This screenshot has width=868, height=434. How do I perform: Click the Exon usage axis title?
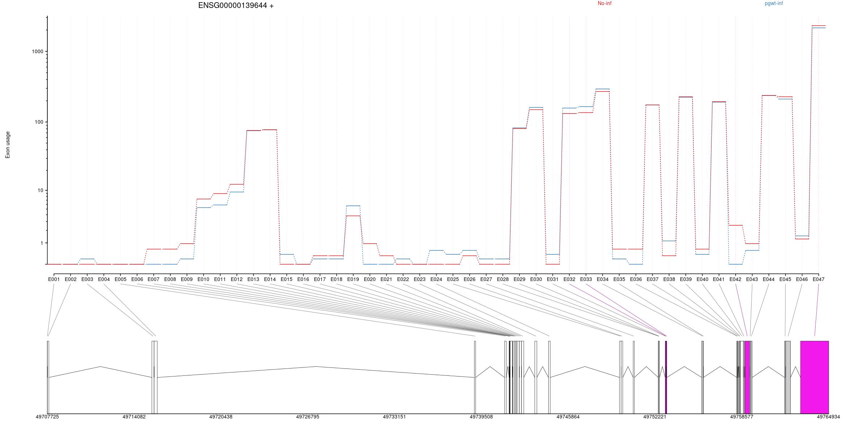[x=8, y=145]
